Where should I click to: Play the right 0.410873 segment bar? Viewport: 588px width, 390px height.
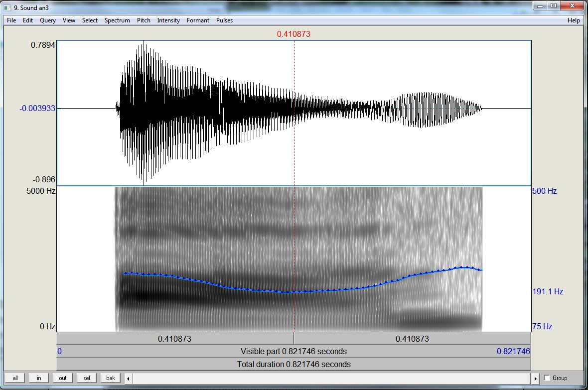tap(413, 339)
